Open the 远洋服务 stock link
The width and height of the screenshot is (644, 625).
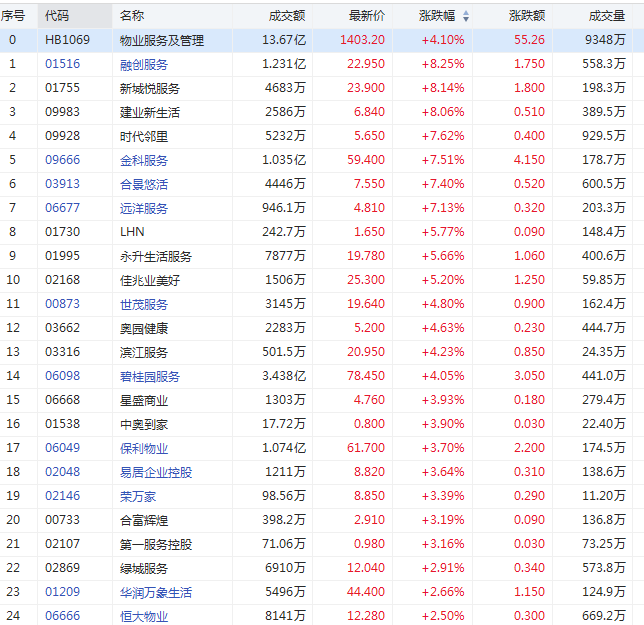(144, 208)
